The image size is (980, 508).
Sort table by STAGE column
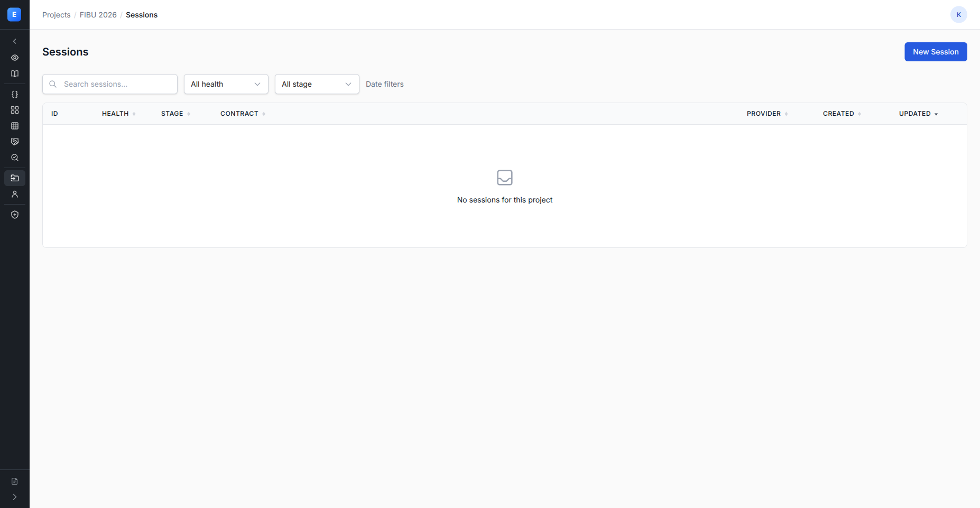(175, 114)
